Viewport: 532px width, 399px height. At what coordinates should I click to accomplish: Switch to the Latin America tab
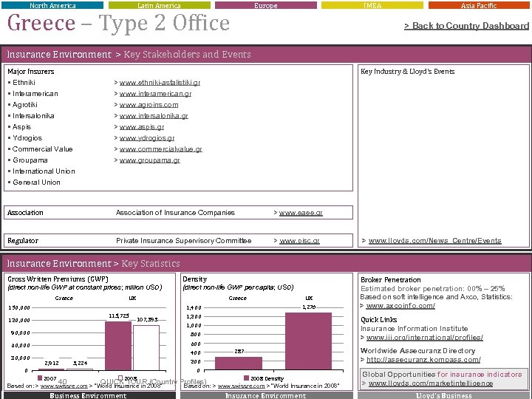(159, 5)
